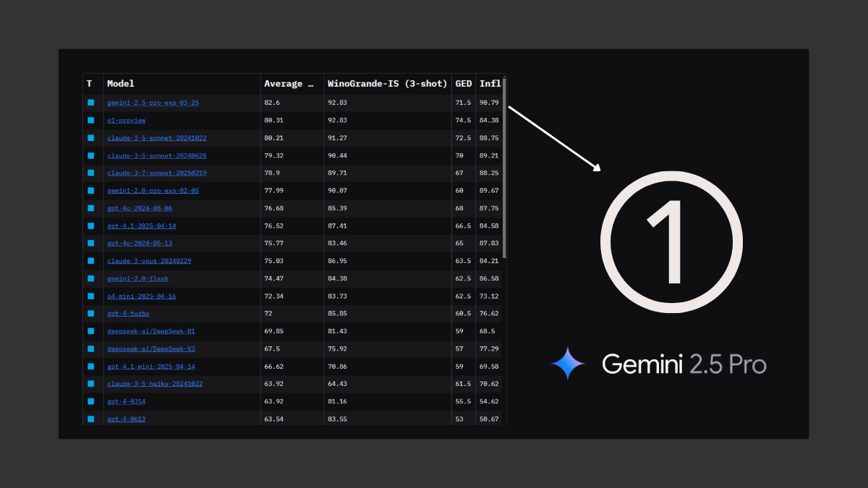Click the blue type square for gemini-2.5-pro-exp-03-25
The image size is (868, 488).
(91, 103)
